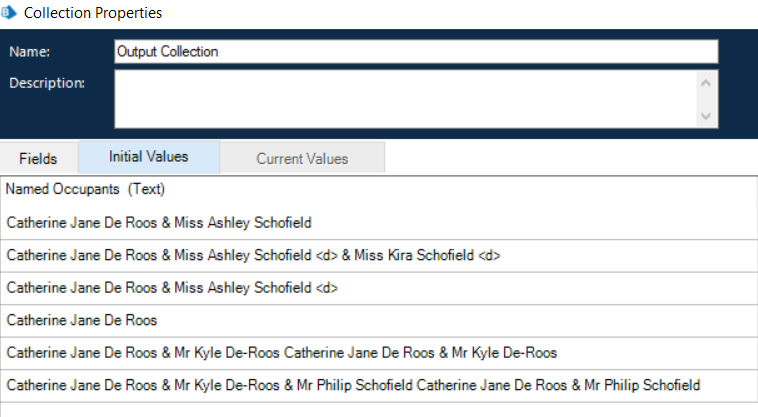This screenshot has height=417, width=758.
Task: Click the Description box scroll up arrow
Action: click(x=707, y=82)
